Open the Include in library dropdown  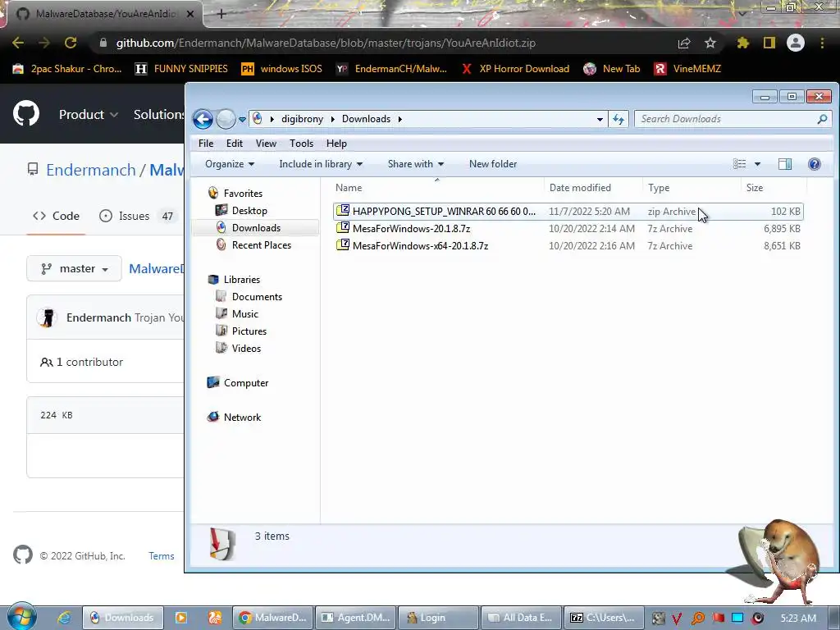[321, 164]
